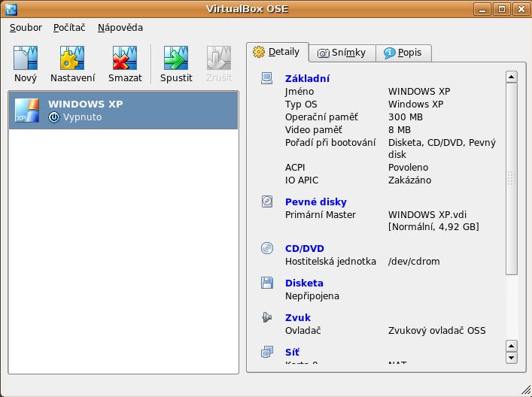532x397 pixels.
Task: Switch to the Popis tab
Action: click(x=403, y=53)
